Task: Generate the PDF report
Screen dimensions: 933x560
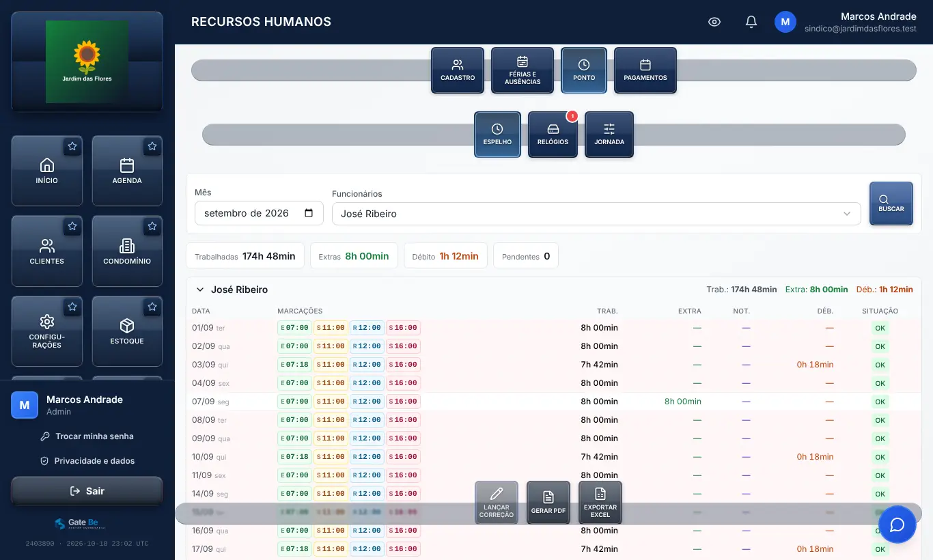Action: (548, 503)
